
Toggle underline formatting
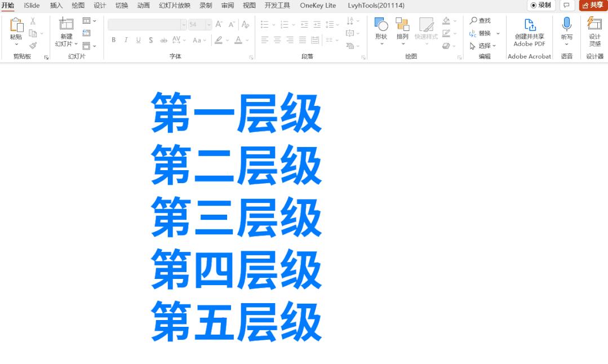coord(137,39)
